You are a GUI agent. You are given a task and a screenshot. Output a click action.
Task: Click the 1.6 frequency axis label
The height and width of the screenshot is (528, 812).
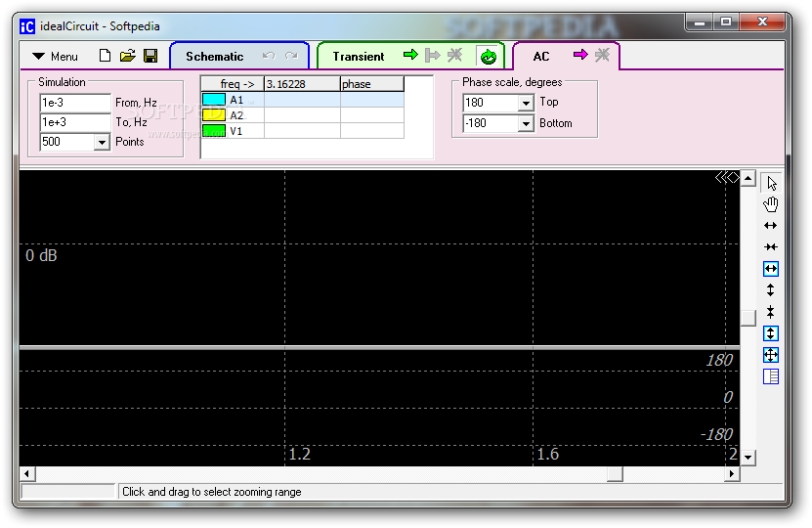tap(548, 455)
